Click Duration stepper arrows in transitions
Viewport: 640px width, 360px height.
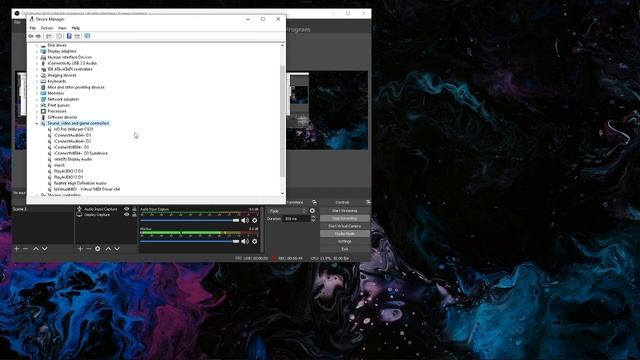313,219
